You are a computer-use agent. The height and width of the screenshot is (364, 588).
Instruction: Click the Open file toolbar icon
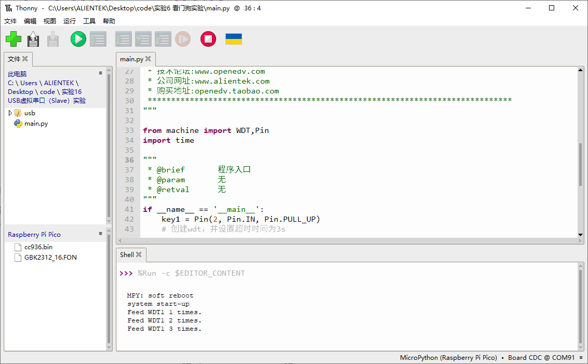coord(33,39)
